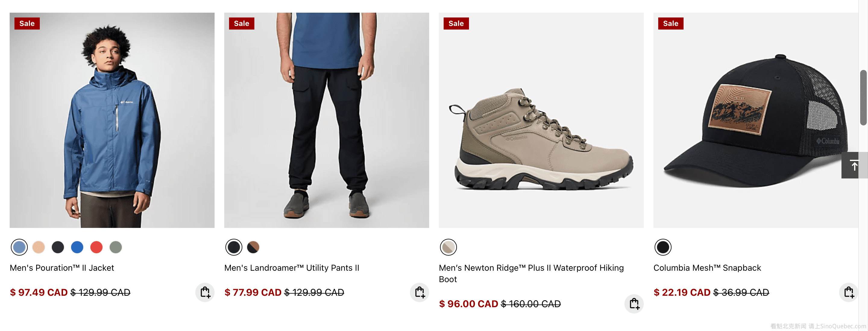Choose the grey-green jacket color swatch
The image size is (868, 331).
(115, 247)
